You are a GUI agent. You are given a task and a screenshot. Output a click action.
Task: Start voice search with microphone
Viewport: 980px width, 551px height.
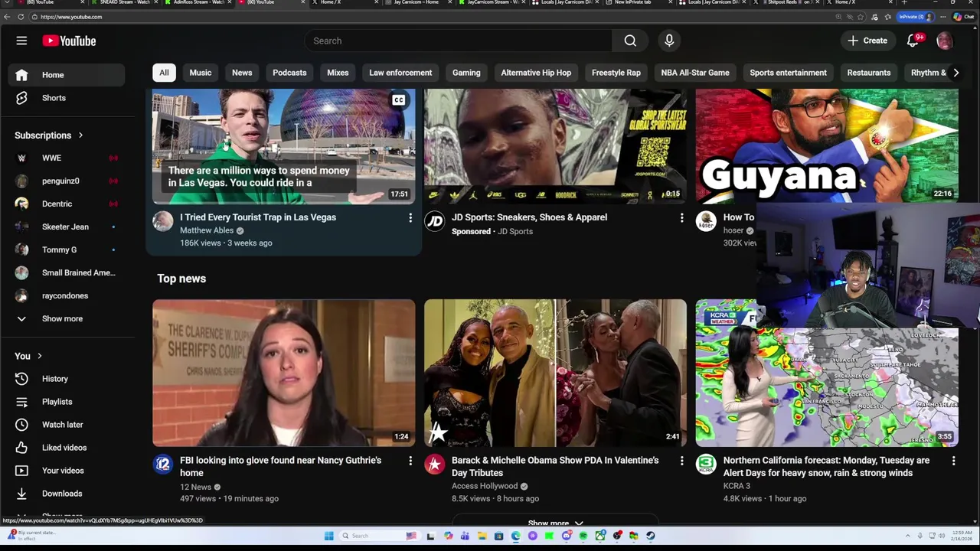tap(669, 41)
